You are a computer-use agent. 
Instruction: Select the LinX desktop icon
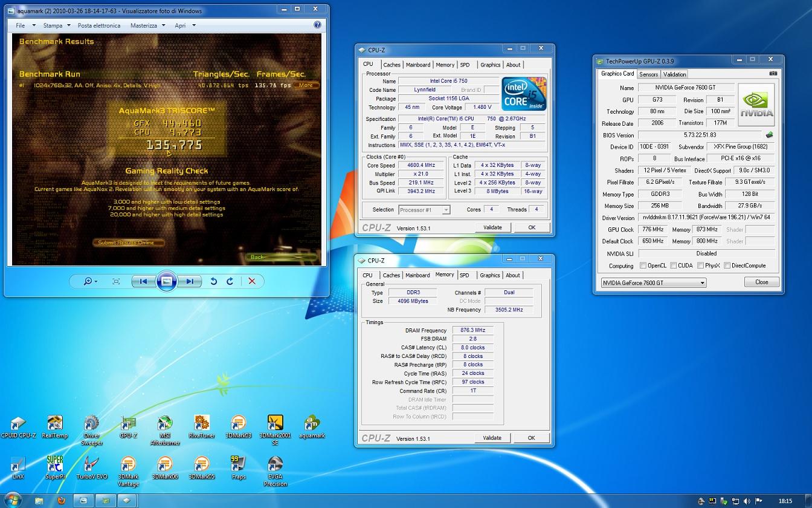[x=18, y=467]
